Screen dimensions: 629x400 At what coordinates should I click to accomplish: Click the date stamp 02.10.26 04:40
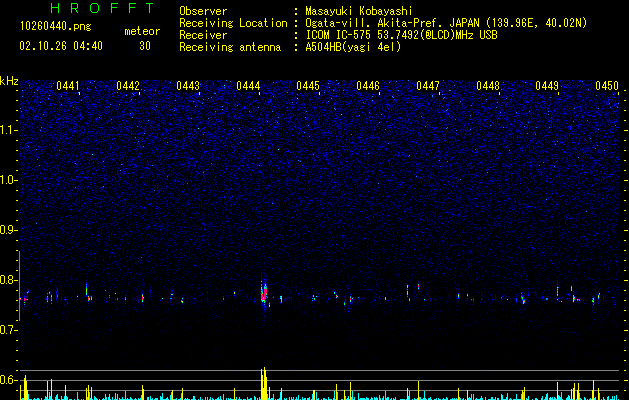(x=61, y=46)
